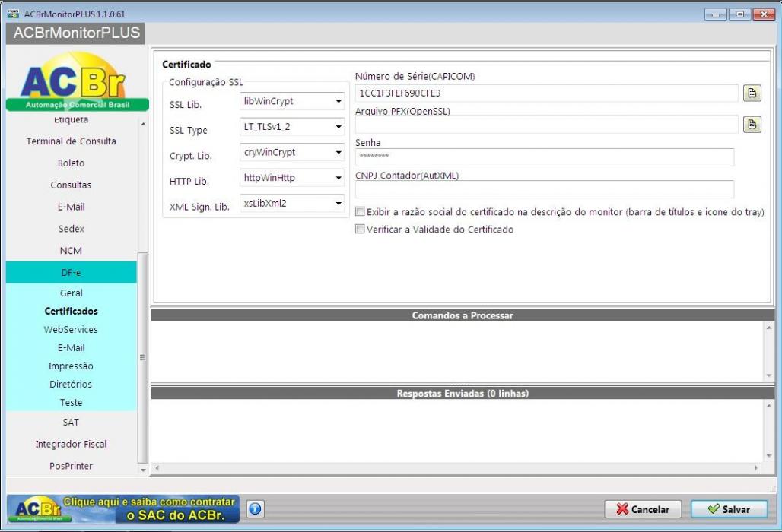
Task: Click the ACBr SAC banner
Action: point(123,508)
